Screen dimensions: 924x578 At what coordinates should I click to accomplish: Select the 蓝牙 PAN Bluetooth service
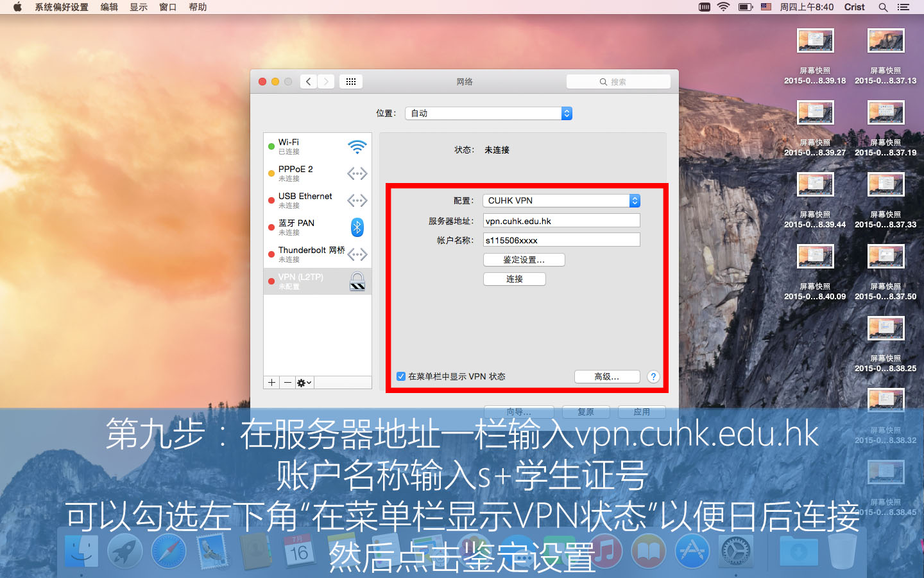click(318, 227)
